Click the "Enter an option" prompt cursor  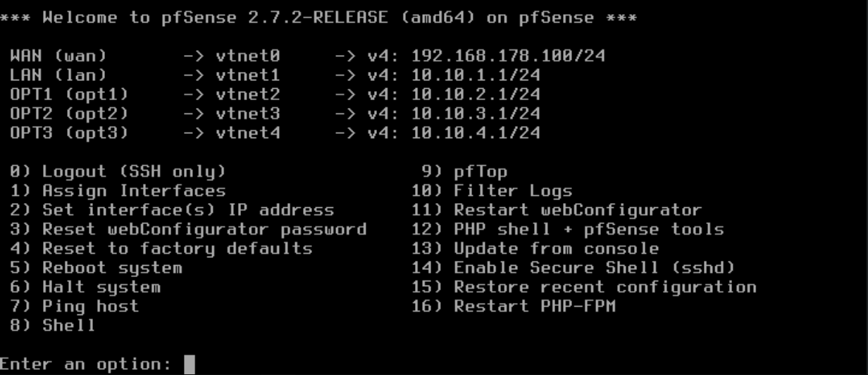click(x=189, y=364)
